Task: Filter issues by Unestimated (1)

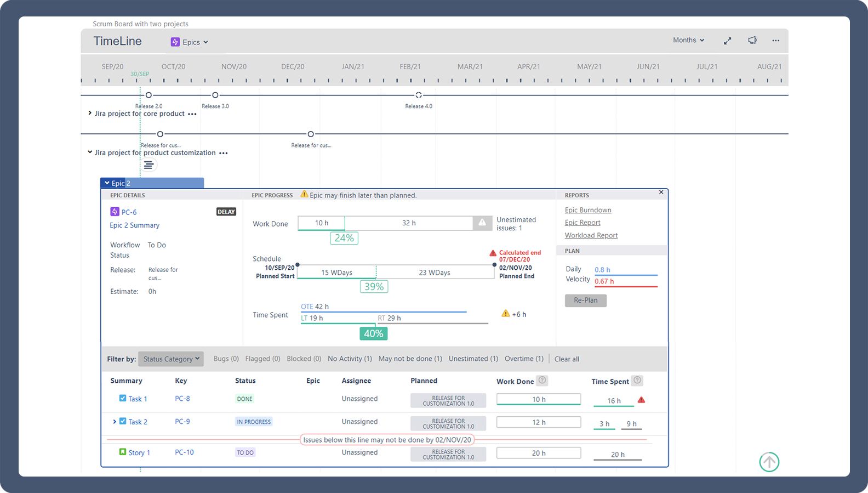Action: pos(473,359)
